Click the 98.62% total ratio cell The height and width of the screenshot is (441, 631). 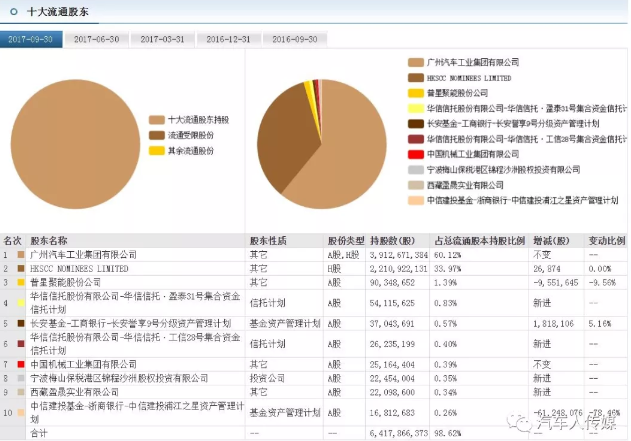coord(447,433)
